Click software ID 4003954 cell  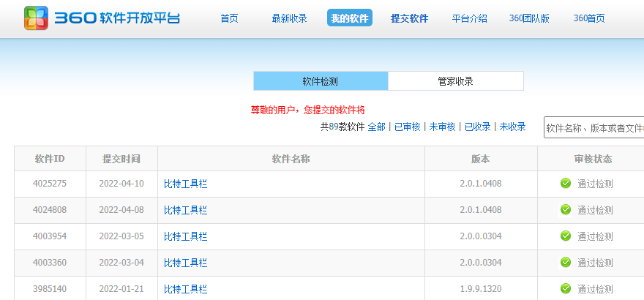point(50,236)
